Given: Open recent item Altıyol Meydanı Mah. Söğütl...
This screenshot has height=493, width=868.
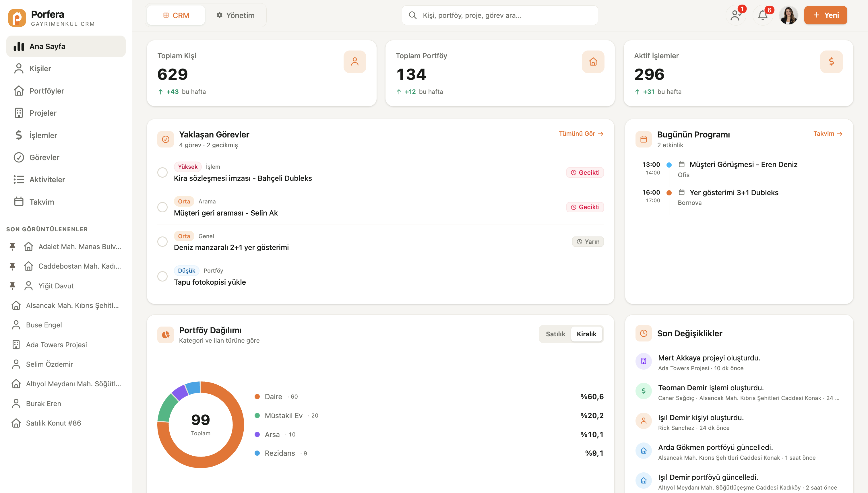Looking at the screenshot, I should coord(66,384).
